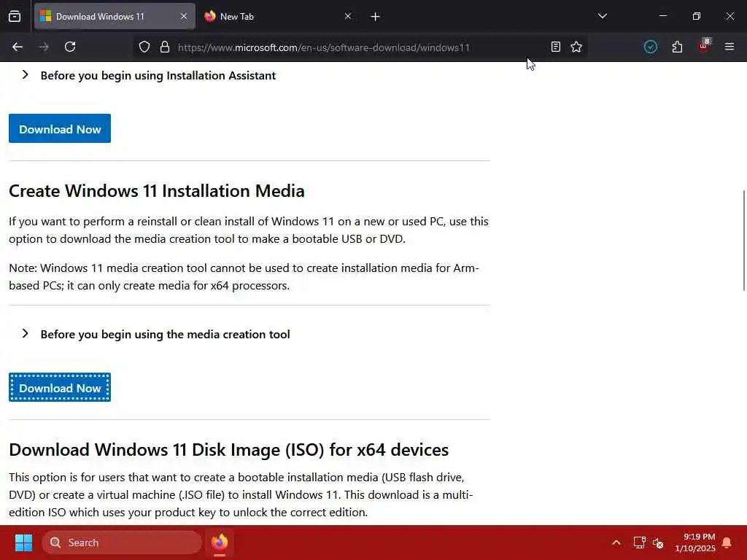The image size is (747, 560).
Task: Close the New Tab tab
Action: click(x=348, y=17)
